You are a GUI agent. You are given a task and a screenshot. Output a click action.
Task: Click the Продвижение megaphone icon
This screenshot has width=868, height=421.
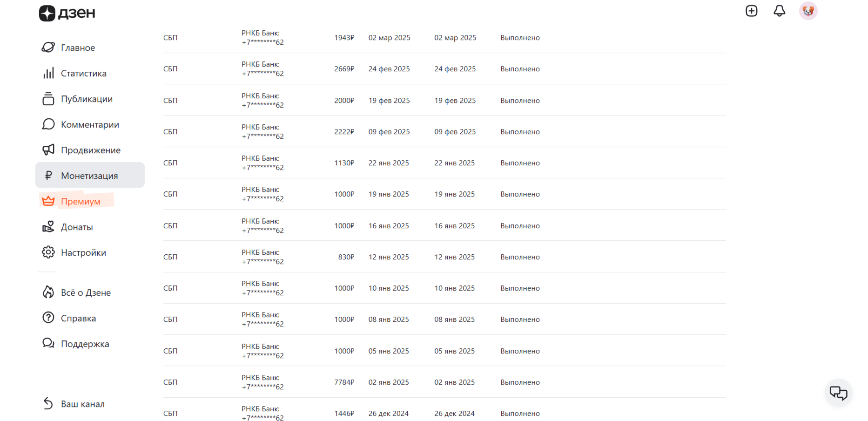pyautogui.click(x=48, y=150)
